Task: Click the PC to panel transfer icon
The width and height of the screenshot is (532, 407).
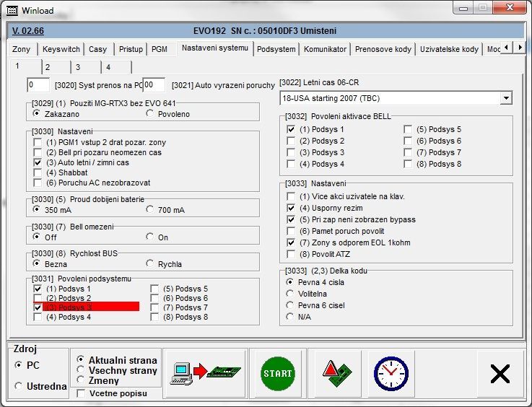Action: [205, 373]
